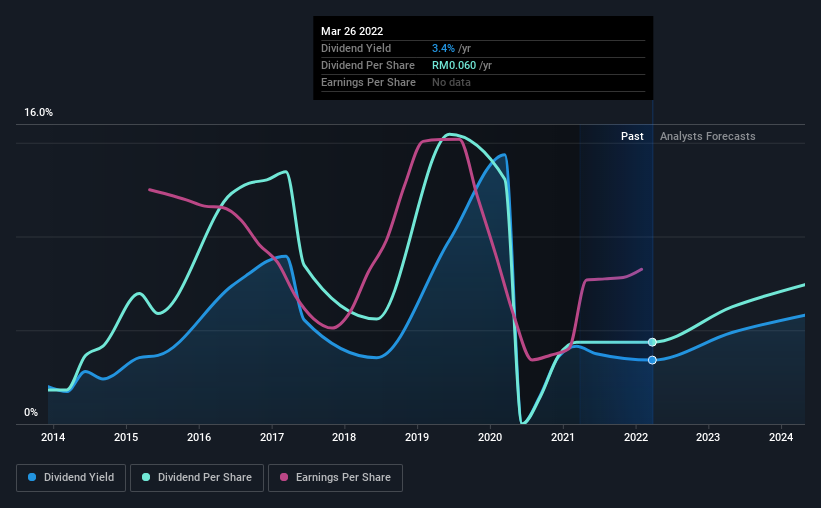Click the 2020 x-axis label
Image resolution: width=821 pixels, height=508 pixels.
[490, 437]
